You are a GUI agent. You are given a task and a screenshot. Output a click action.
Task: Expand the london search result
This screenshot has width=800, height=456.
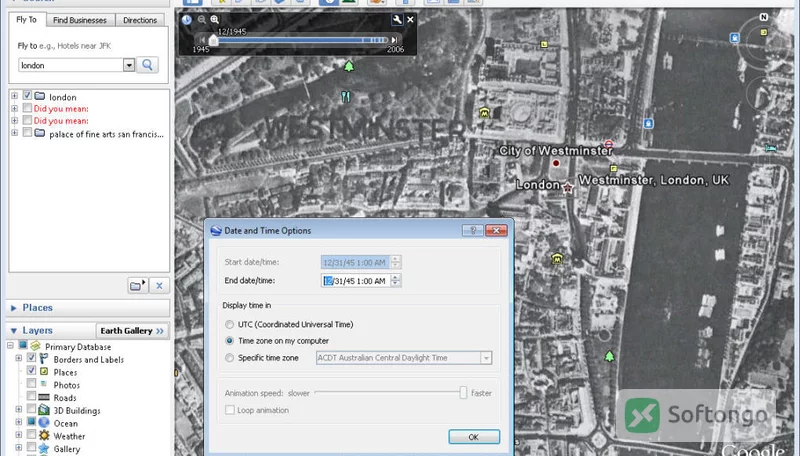click(x=14, y=96)
